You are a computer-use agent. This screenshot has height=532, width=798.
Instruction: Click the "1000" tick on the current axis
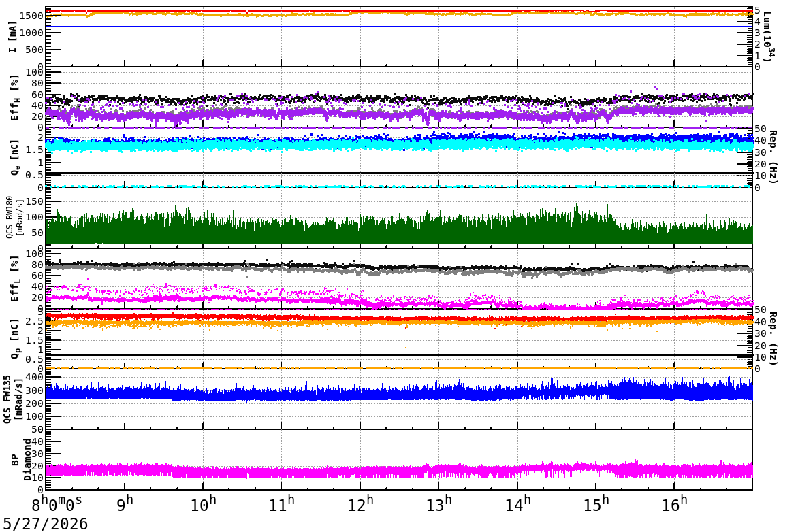click(31, 33)
